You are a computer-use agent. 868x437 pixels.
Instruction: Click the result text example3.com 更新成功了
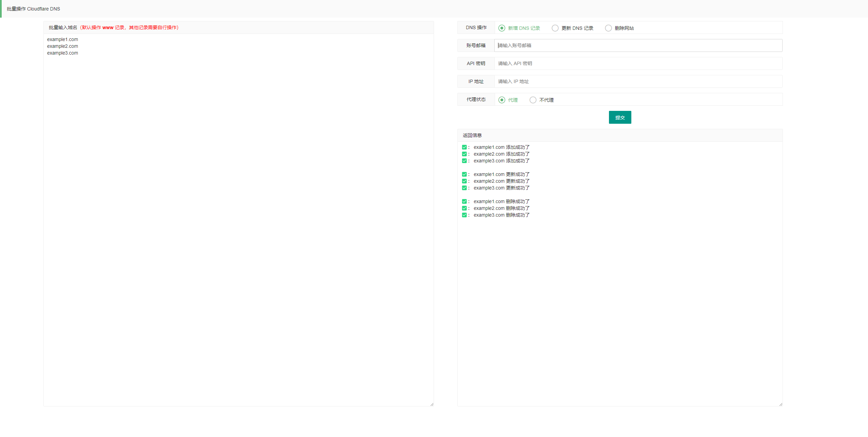pyautogui.click(x=501, y=188)
